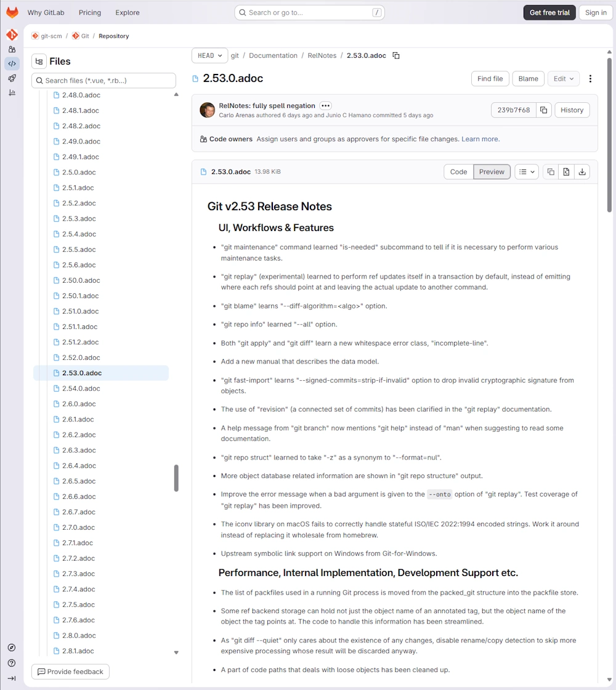616x690 pixels.
Task: Copy file contents from the file header
Action: 551,172
